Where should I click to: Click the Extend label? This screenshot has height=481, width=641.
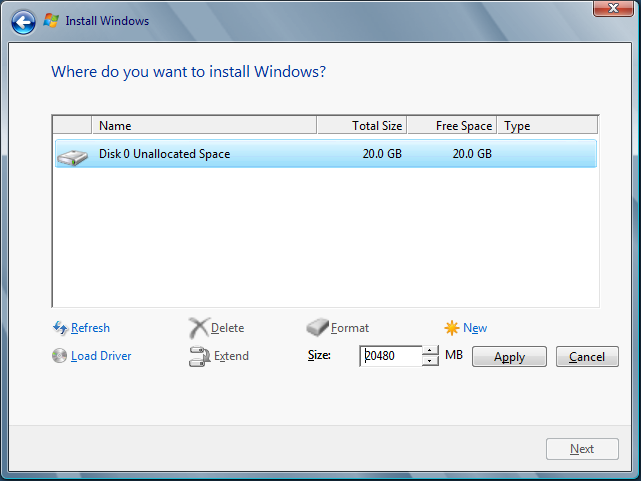tap(231, 356)
